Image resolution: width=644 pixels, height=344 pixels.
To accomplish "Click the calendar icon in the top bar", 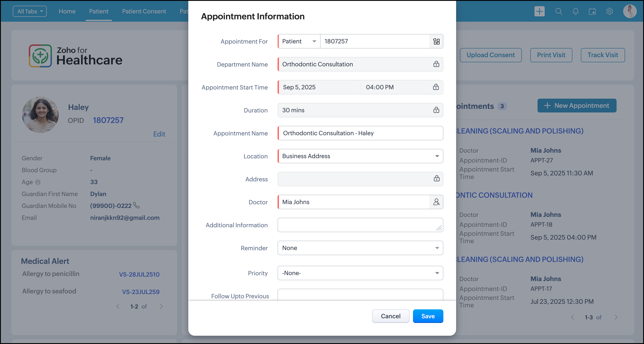I will tap(592, 11).
